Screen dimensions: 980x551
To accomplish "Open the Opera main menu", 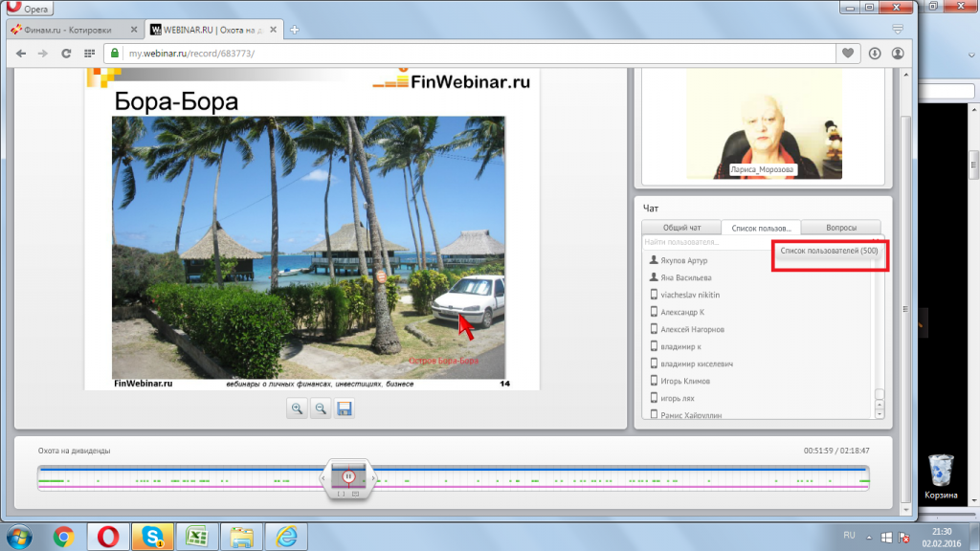I will pyautogui.click(x=29, y=9).
